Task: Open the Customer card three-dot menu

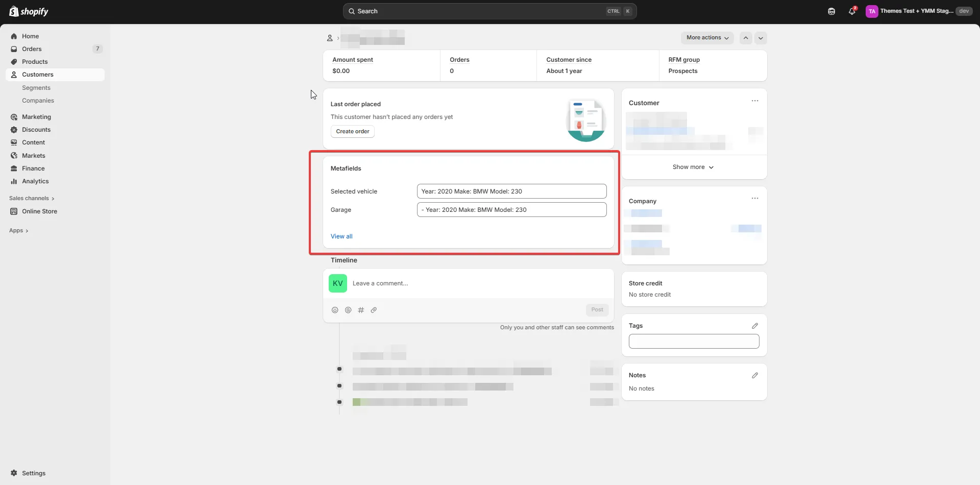Action: [x=755, y=101]
